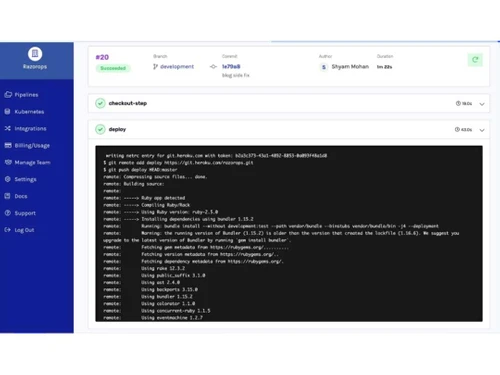Click the deploy success checkmark icon
The height and width of the screenshot is (375, 500).
click(100, 129)
